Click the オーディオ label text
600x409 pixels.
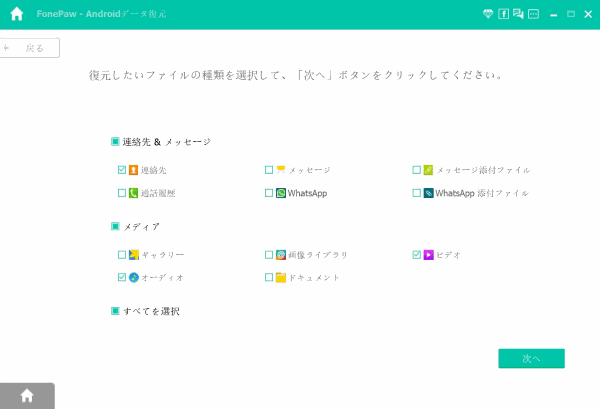[x=162, y=278]
